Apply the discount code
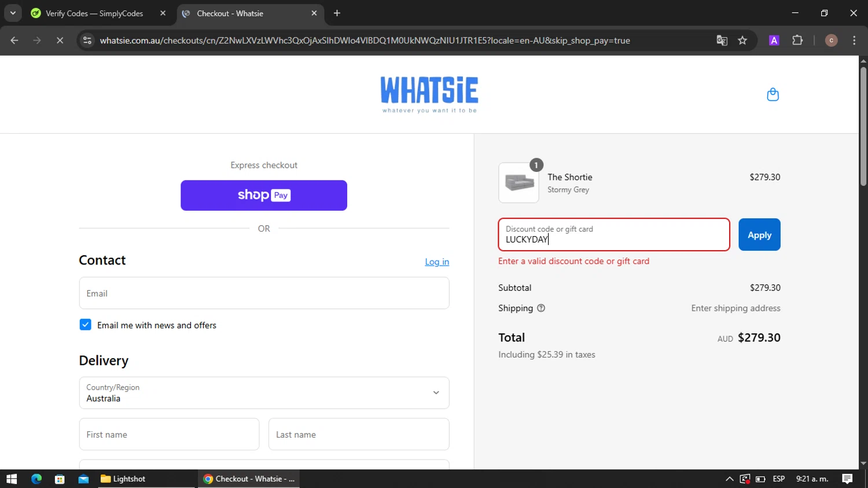 tap(759, 234)
